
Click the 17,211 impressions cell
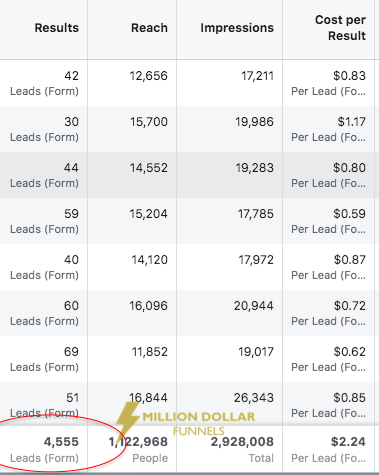tap(230, 83)
